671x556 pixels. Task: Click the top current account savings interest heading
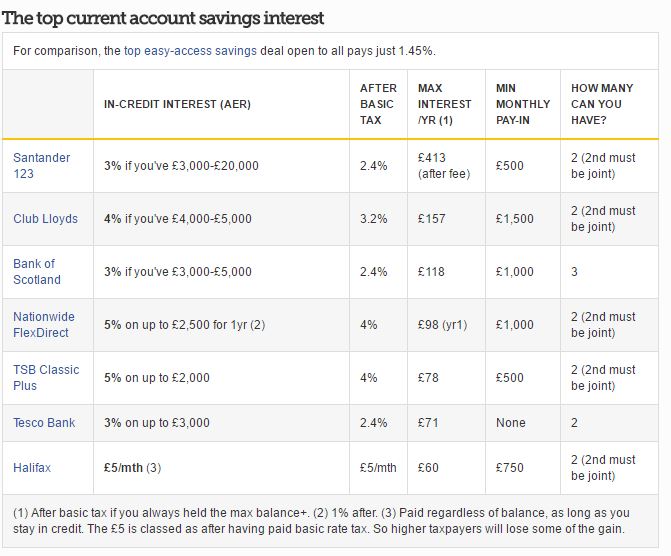click(165, 18)
